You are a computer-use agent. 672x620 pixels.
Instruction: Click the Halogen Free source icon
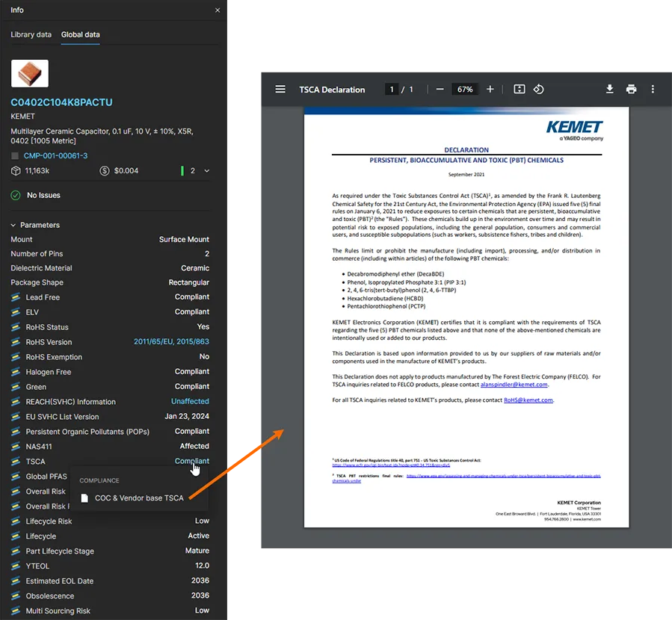(16, 372)
